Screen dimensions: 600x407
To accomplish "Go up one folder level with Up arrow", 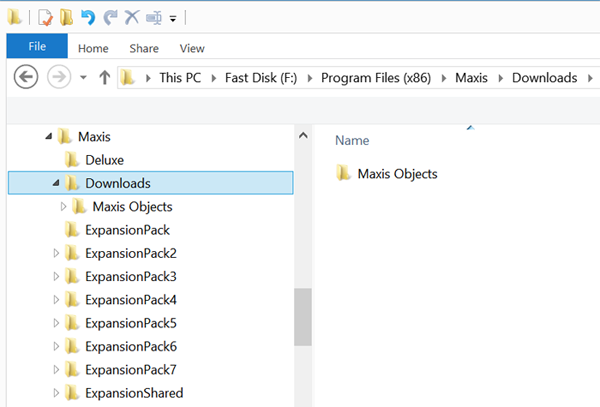I will 104,78.
